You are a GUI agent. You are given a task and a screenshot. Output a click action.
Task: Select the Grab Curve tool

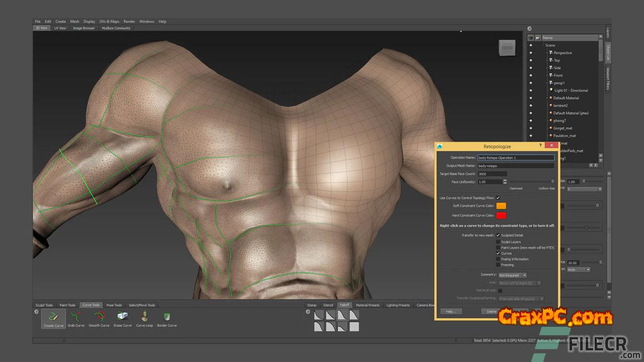(x=76, y=318)
